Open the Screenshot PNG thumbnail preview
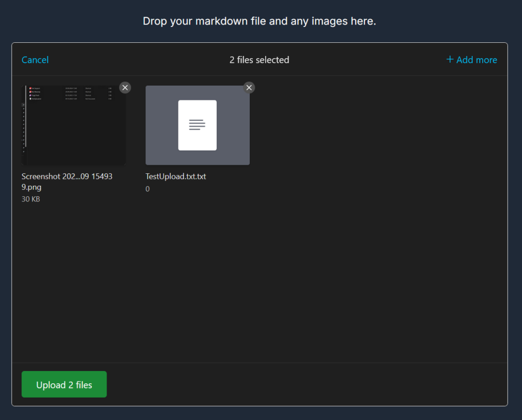This screenshot has height=420, width=522. [73, 125]
